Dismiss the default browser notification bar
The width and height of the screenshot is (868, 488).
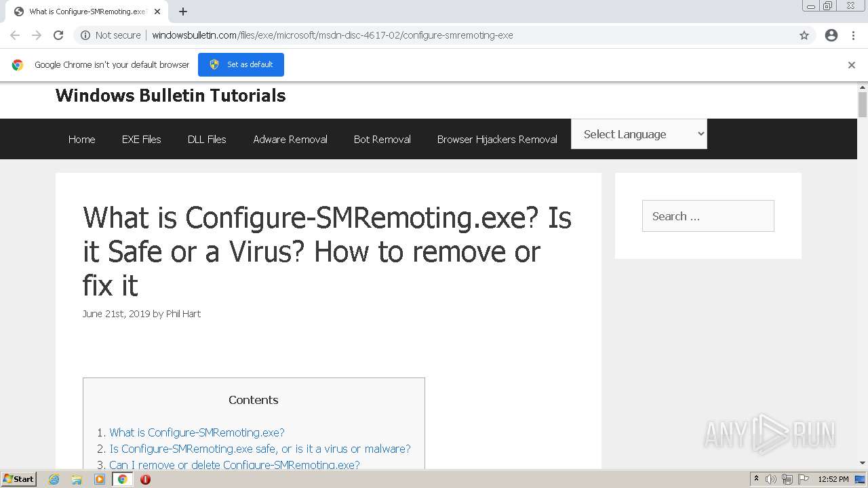pos(852,65)
